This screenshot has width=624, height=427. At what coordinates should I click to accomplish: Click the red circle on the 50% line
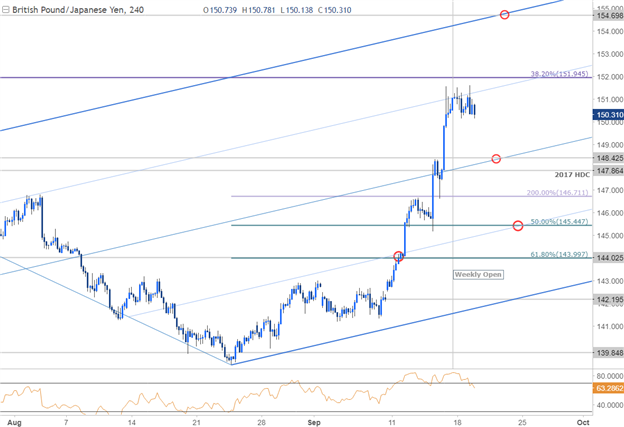click(518, 226)
